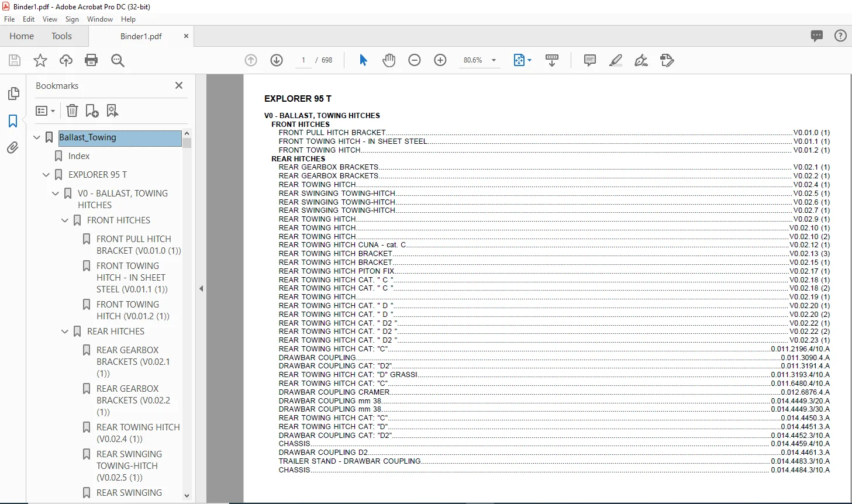Open FRONT TOWING HITCH (V0.01.2) bookmark
Viewport: 852px width, 504px height.
pos(133,310)
